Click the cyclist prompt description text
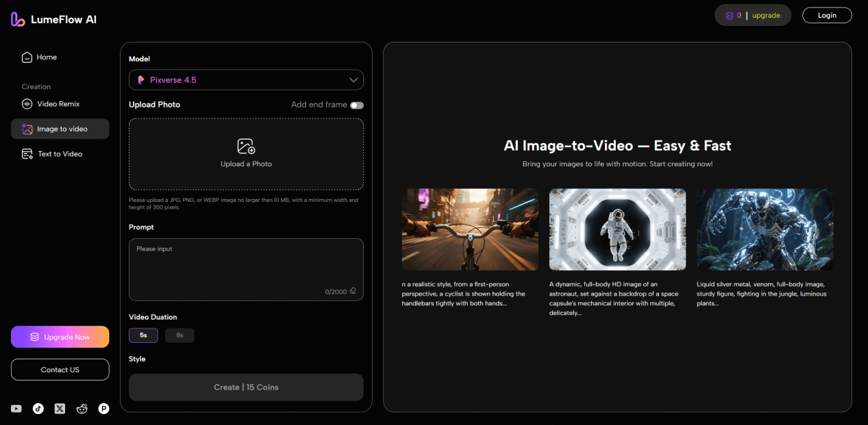The width and height of the screenshot is (868, 425). (464, 294)
